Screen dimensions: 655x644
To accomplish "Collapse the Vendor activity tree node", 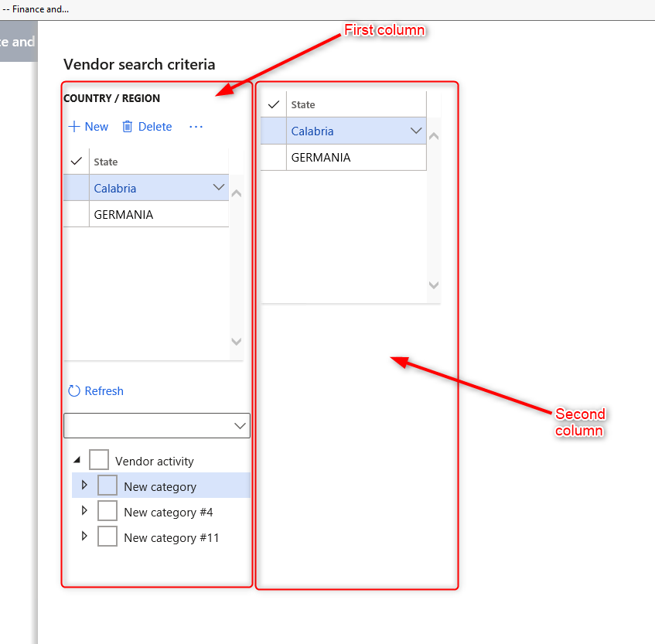I will 77,460.
